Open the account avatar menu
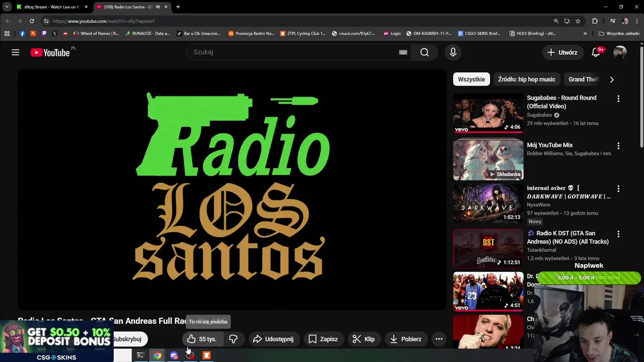 (x=620, y=52)
